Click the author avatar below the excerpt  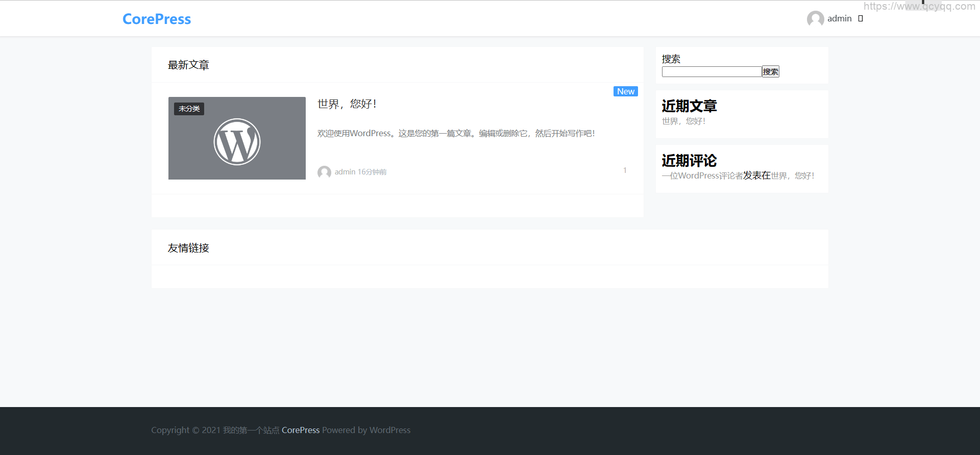pos(324,172)
